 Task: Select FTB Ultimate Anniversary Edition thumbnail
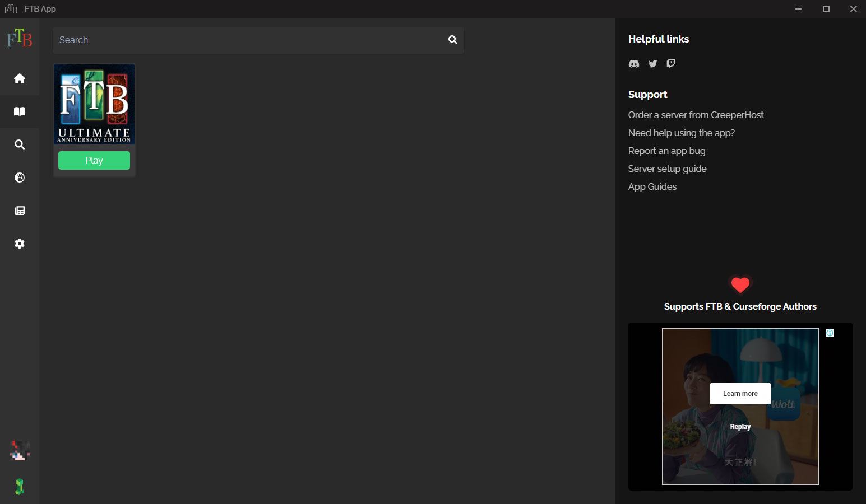[94, 104]
